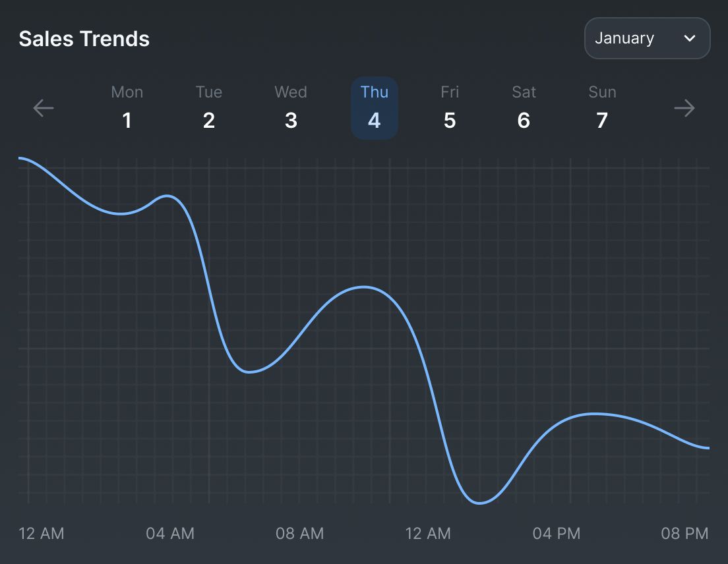
Task: Click the lowest dip of the sales line
Action: point(480,503)
